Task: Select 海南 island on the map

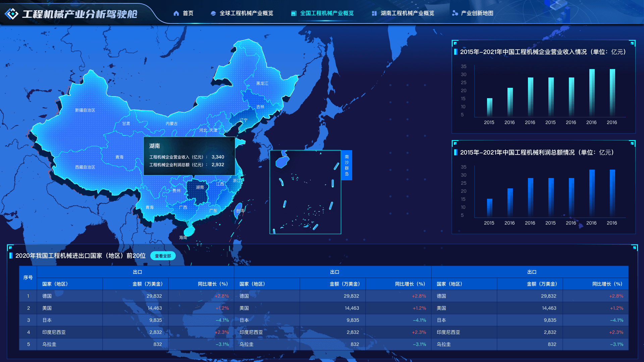Action: [x=189, y=231]
